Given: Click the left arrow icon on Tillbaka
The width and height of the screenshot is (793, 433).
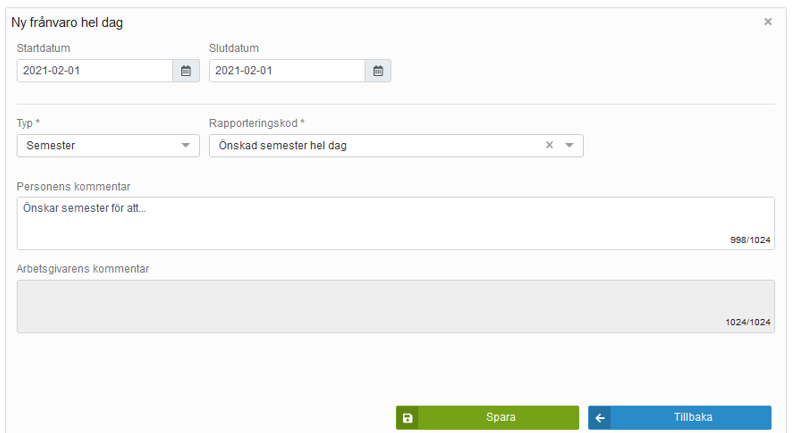Looking at the screenshot, I should click(600, 418).
